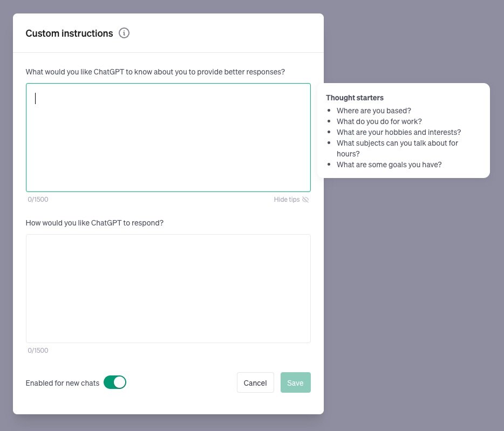Click the Save button
The image size is (504, 431).
pos(295,382)
